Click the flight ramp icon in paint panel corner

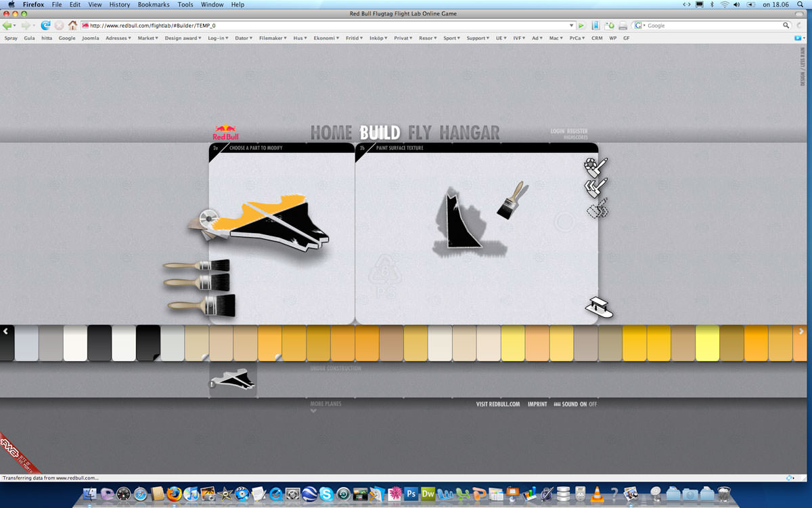(x=599, y=308)
